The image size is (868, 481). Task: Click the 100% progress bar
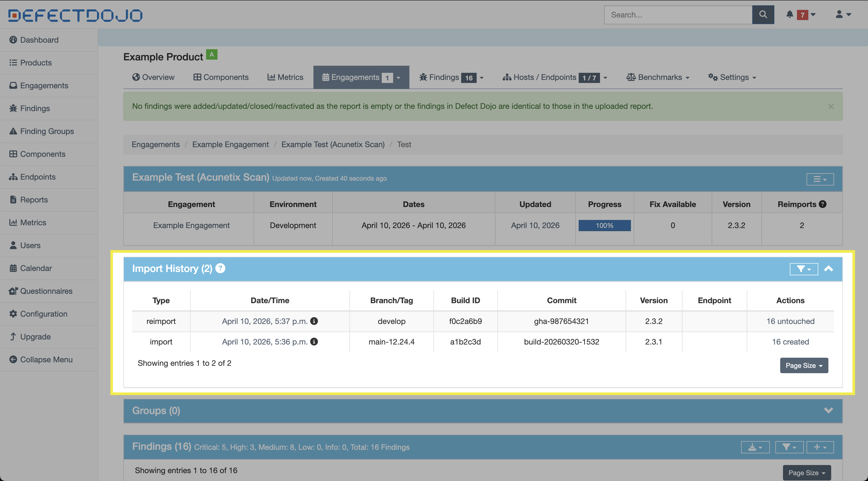point(604,225)
